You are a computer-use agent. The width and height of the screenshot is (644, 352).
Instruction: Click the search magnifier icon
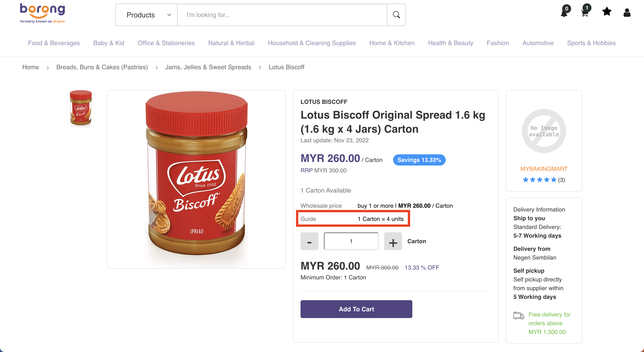[396, 15]
